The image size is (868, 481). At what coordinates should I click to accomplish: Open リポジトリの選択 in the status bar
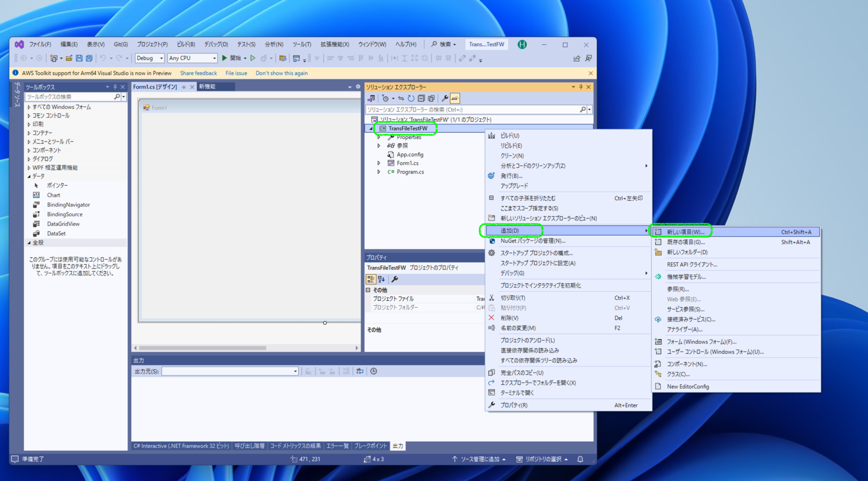(x=543, y=459)
